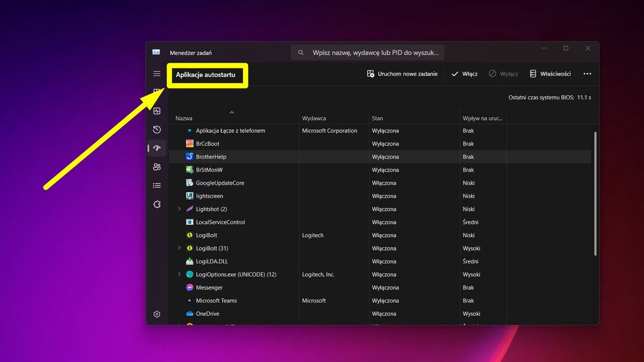Click the sort chevron above the Nazwa column
Viewport: 644px width, 362px height.
pyautogui.click(x=232, y=113)
